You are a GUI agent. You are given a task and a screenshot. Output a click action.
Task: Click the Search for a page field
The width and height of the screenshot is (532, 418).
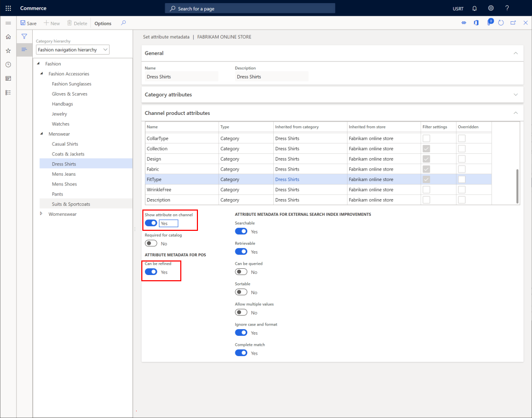(x=250, y=8)
